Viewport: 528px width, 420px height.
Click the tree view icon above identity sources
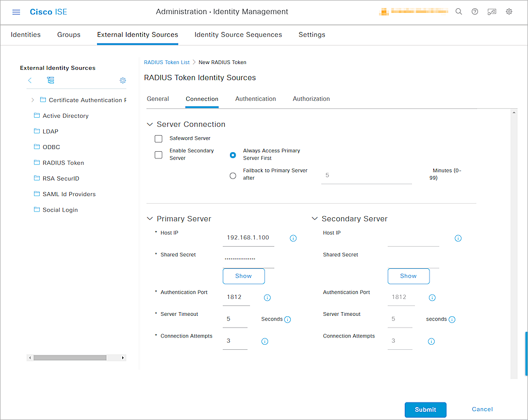[51, 80]
